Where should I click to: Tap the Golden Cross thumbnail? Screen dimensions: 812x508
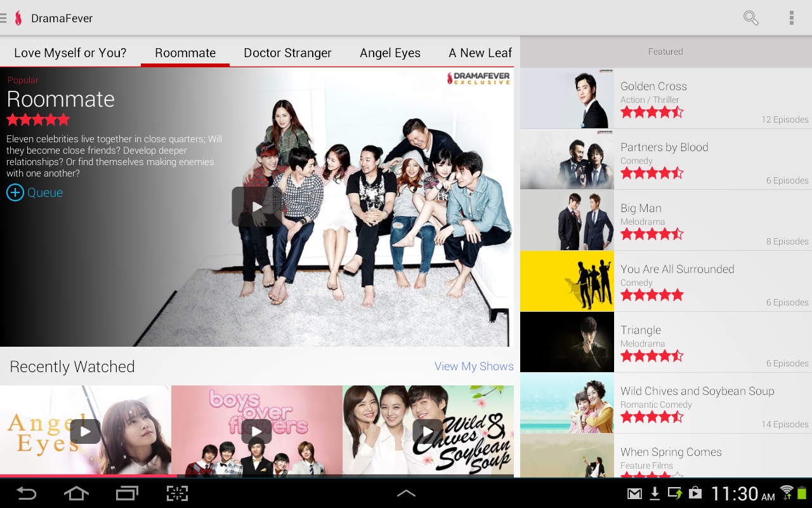pyautogui.click(x=567, y=98)
